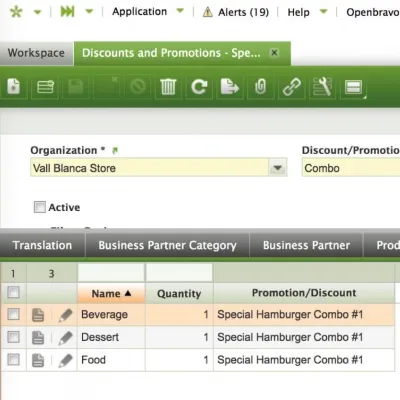Click the Name column filter field
Viewport: 400px width, 400px height.
111,273
